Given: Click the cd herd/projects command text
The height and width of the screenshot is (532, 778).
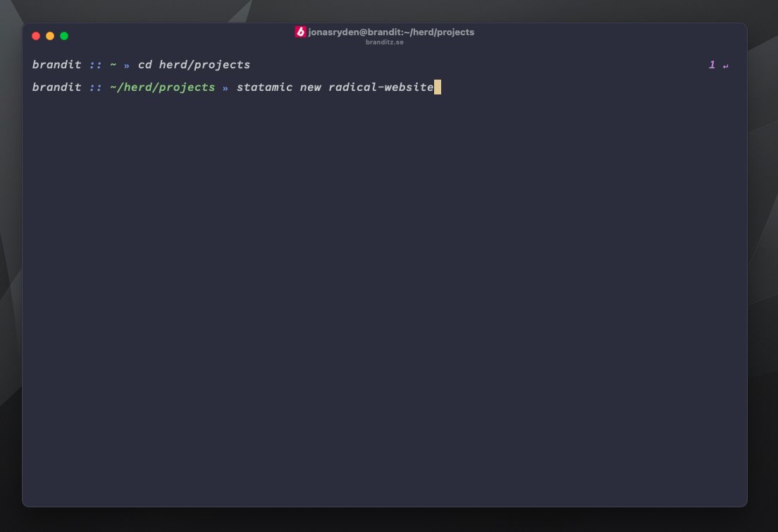Looking at the screenshot, I should [194, 64].
